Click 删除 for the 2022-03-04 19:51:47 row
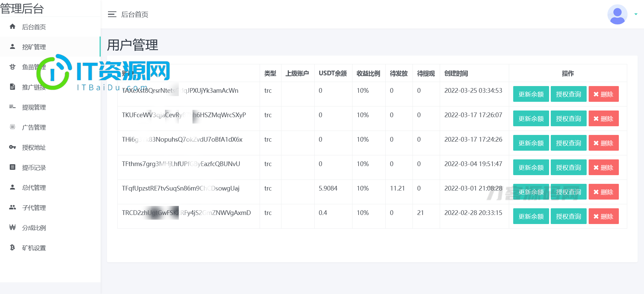 pyautogui.click(x=603, y=167)
